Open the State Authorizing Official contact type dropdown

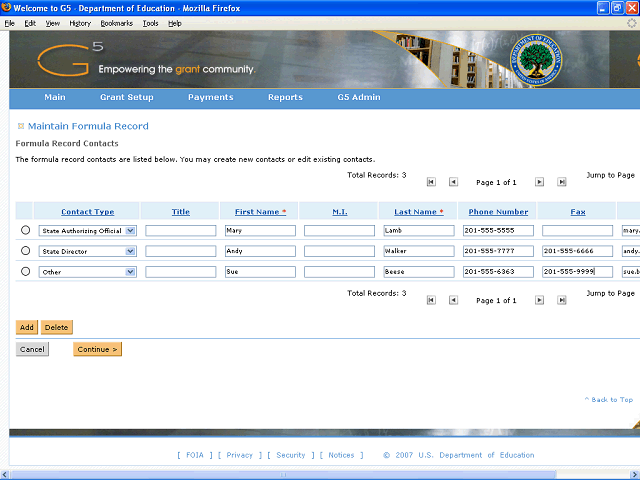[x=130, y=231]
